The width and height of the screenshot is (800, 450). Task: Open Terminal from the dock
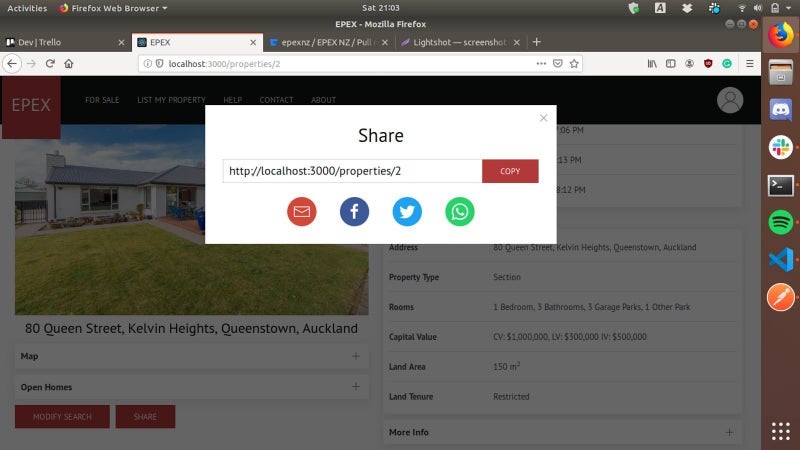[781, 185]
